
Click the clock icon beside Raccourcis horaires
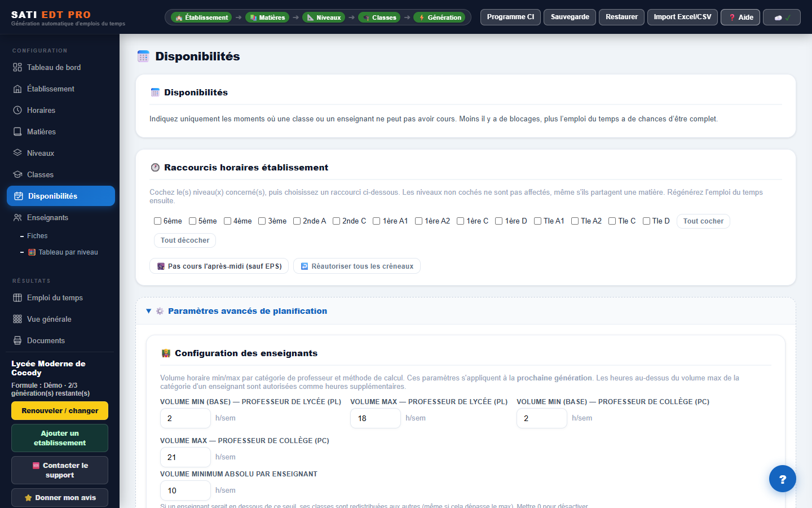point(155,168)
